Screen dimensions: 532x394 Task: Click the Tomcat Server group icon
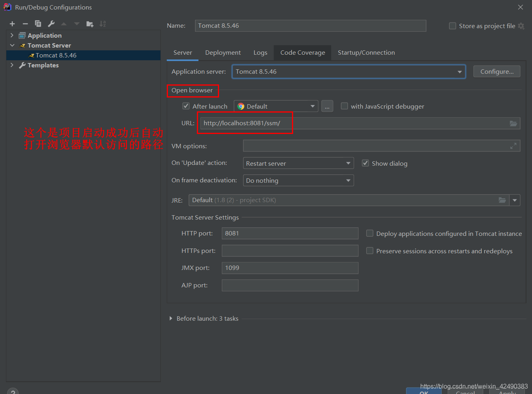23,46
